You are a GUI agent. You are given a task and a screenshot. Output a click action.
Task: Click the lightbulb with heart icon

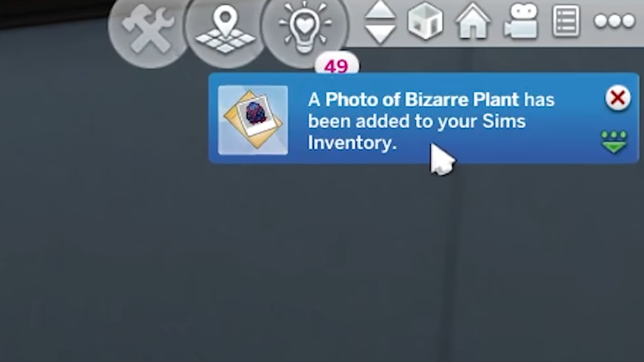(x=304, y=28)
